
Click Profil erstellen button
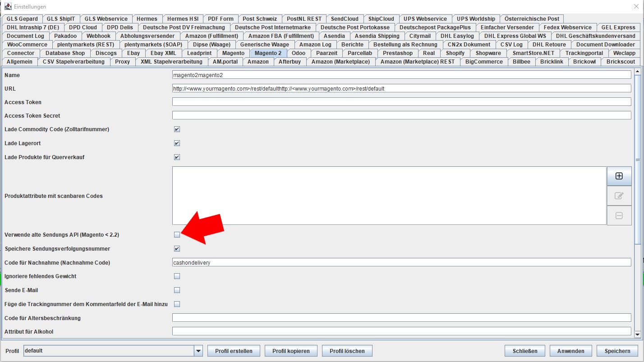[234, 351]
